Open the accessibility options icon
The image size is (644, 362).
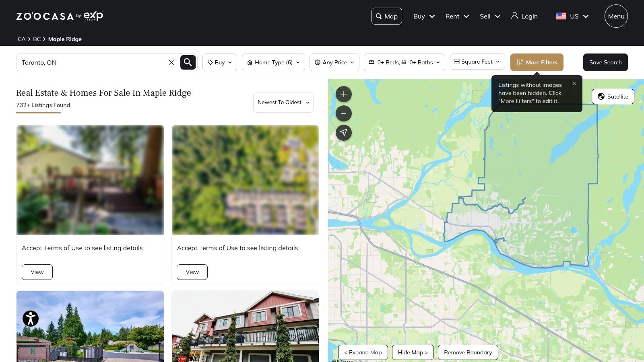[x=31, y=319]
